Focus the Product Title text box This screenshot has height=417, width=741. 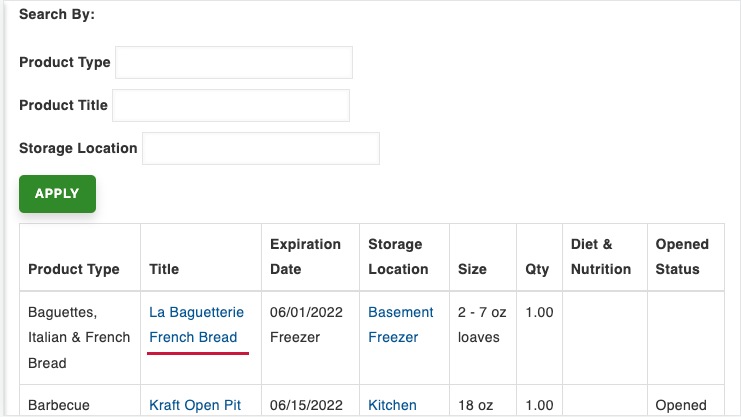coord(231,105)
